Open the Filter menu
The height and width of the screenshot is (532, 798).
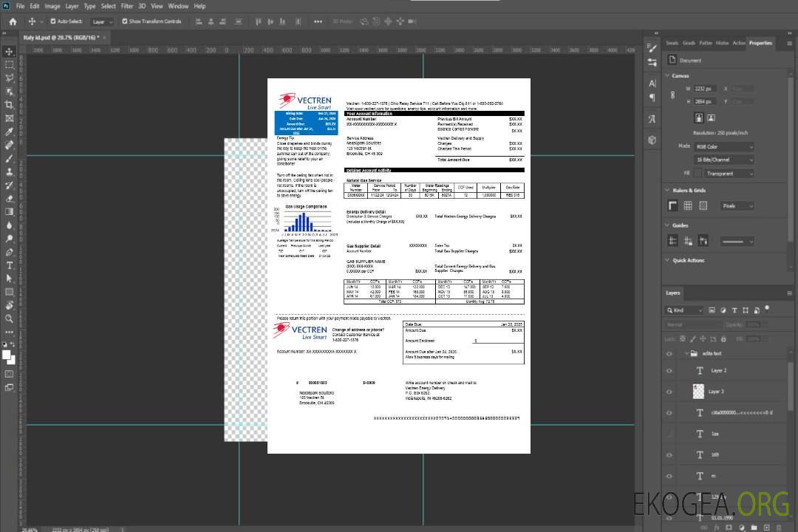pyautogui.click(x=127, y=6)
